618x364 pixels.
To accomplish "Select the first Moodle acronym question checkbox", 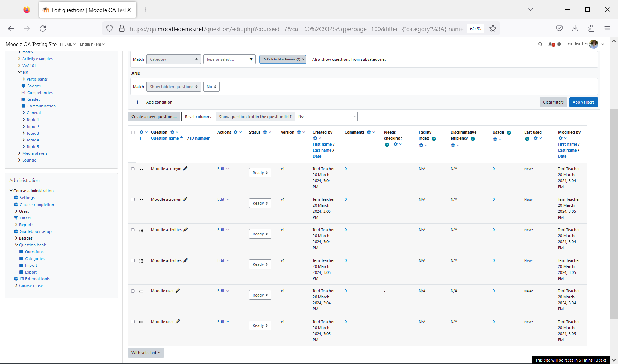I will pyautogui.click(x=133, y=169).
